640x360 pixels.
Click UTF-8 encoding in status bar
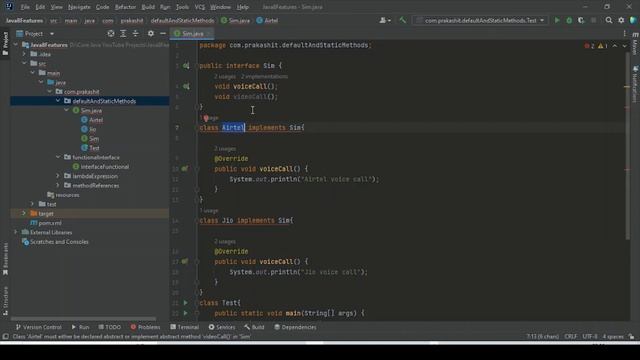[590, 337]
